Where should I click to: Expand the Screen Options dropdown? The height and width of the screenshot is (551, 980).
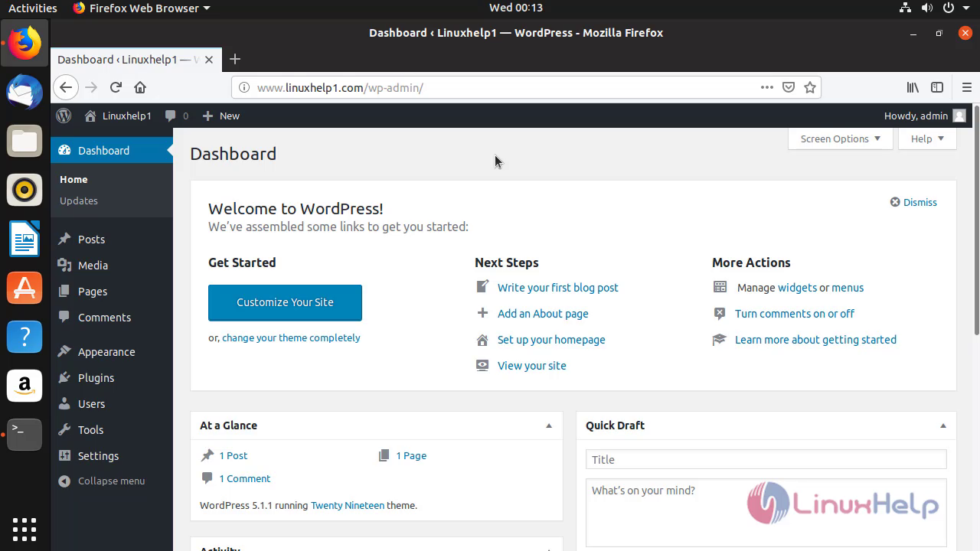(840, 139)
